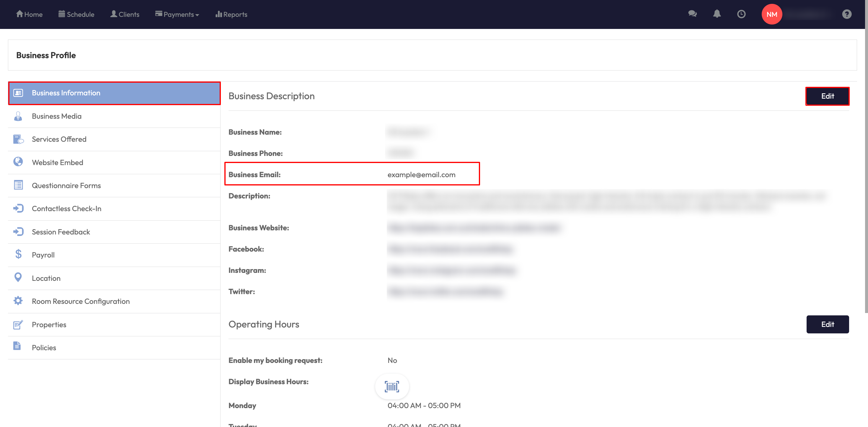Open the chat messages icon

(x=692, y=14)
